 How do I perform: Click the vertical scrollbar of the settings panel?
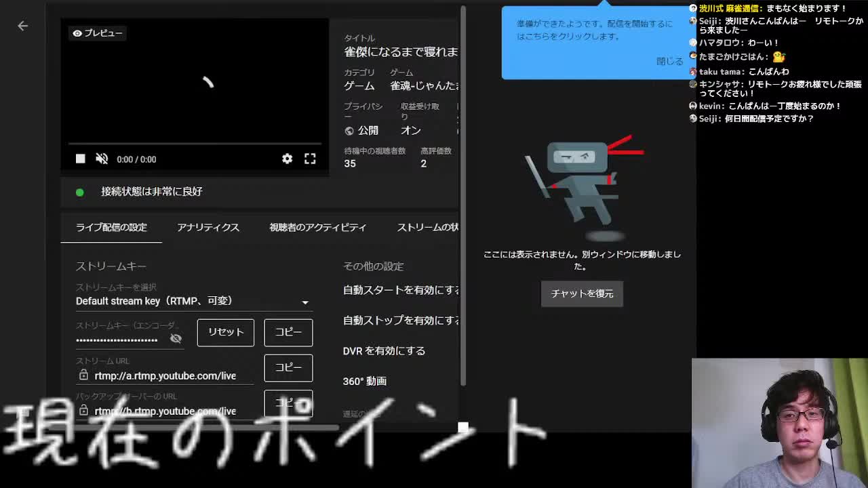click(463, 197)
